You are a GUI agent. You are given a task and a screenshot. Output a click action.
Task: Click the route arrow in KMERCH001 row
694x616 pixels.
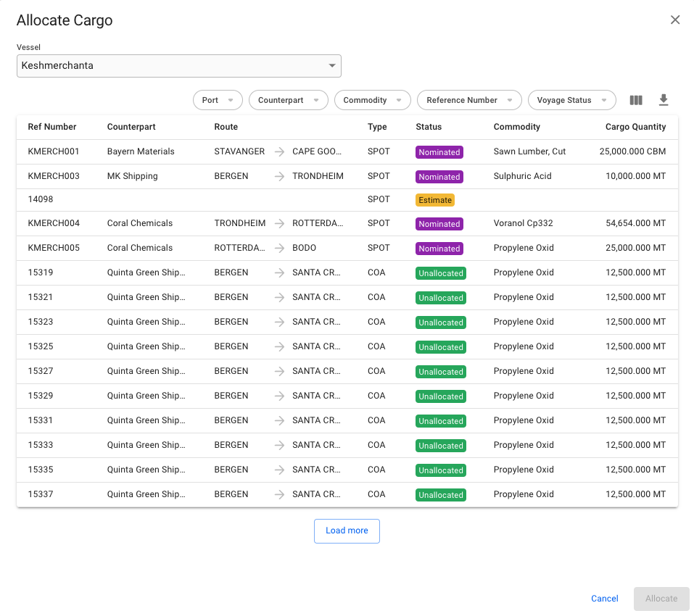pyautogui.click(x=279, y=152)
